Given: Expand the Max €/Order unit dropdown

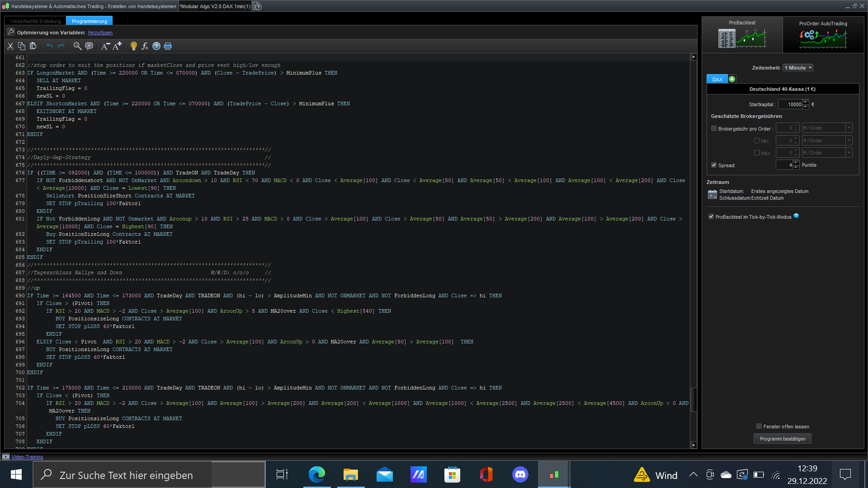Looking at the screenshot, I should click(x=849, y=153).
